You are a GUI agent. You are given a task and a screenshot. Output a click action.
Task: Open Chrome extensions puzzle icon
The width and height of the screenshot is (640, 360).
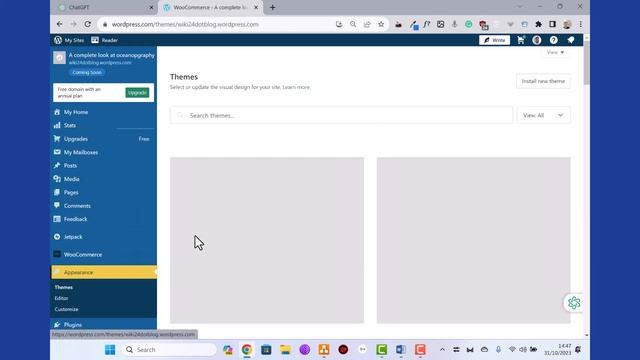(538, 24)
